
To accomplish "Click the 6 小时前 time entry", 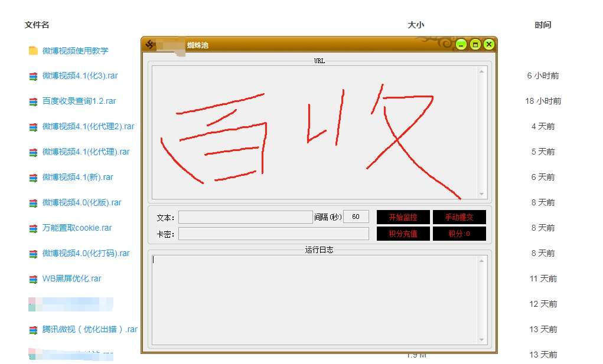I will coord(543,76).
